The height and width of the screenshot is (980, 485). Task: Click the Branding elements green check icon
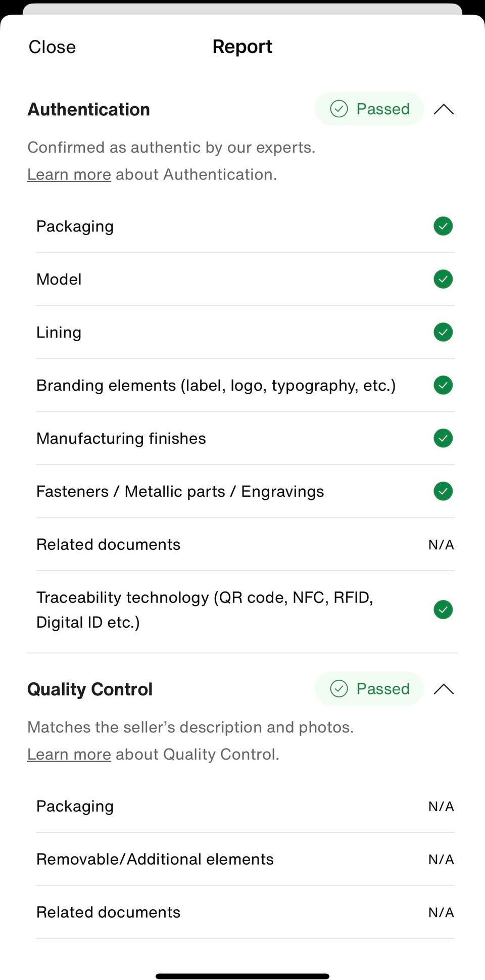point(443,385)
